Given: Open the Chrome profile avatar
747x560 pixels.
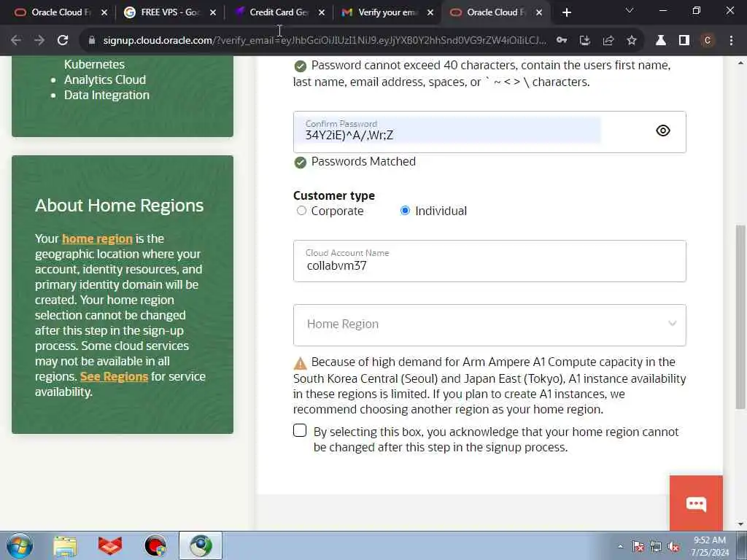Looking at the screenshot, I should pyautogui.click(x=708, y=41).
